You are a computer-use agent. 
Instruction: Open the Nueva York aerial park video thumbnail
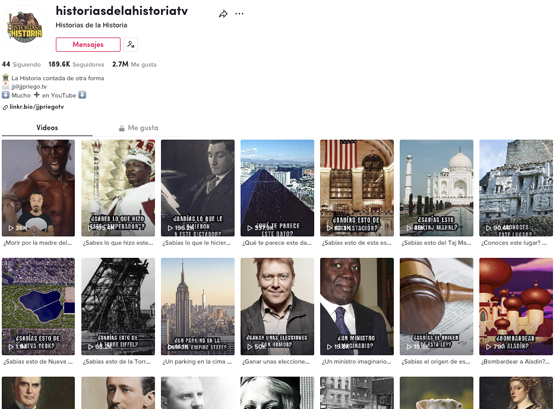38,306
